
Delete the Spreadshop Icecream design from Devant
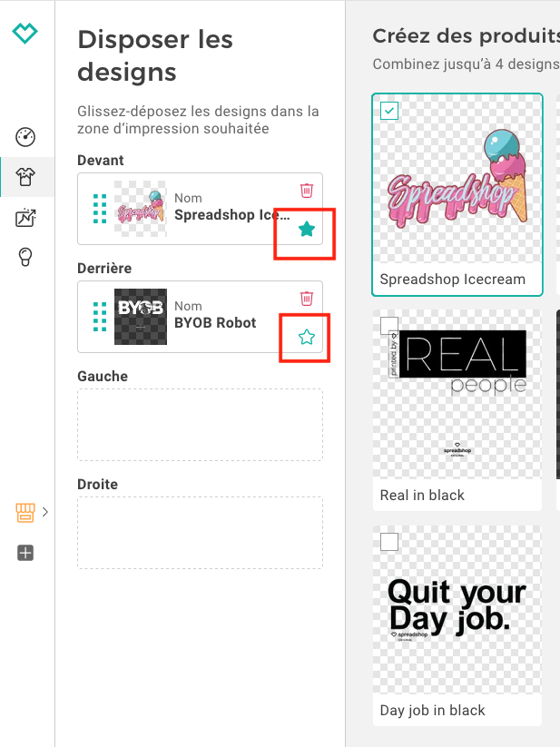[x=307, y=191]
